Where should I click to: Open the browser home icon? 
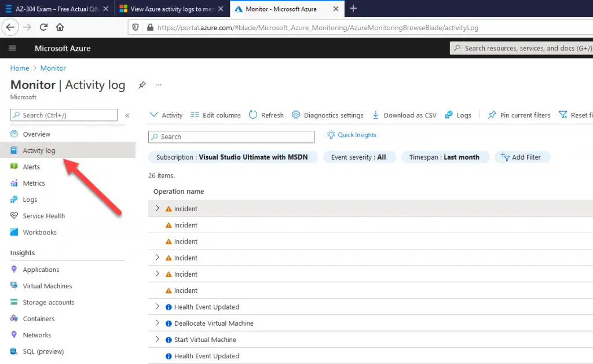coord(60,27)
